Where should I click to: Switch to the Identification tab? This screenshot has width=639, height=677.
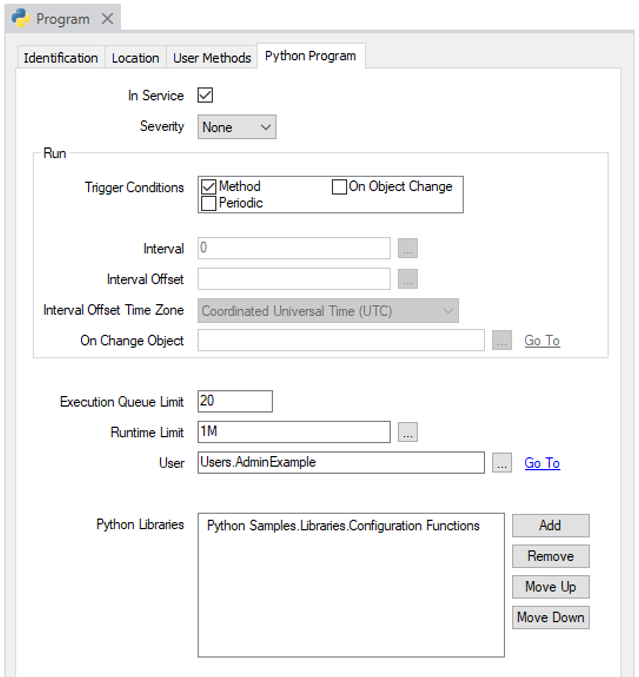(61, 58)
